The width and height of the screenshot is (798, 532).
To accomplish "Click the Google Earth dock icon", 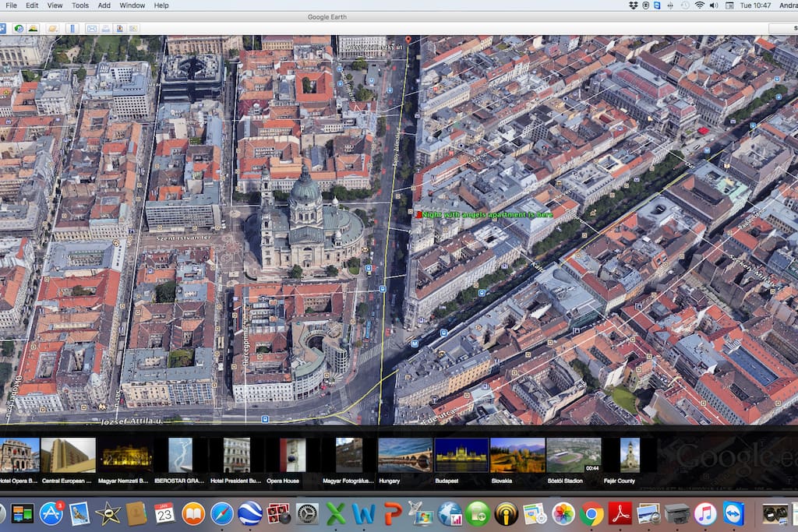I will (x=250, y=513).
